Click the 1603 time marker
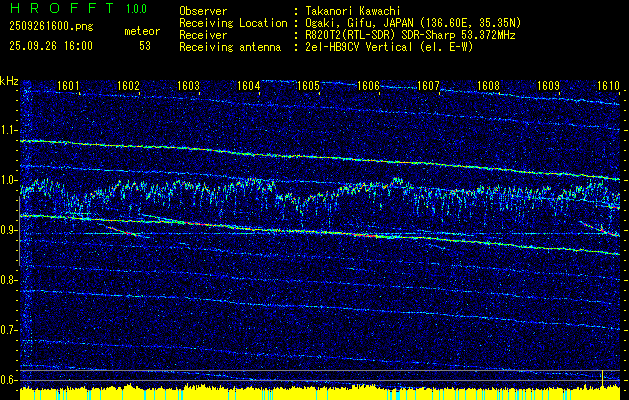The height and width of the screenshot is (400, 629). point(189,86)
